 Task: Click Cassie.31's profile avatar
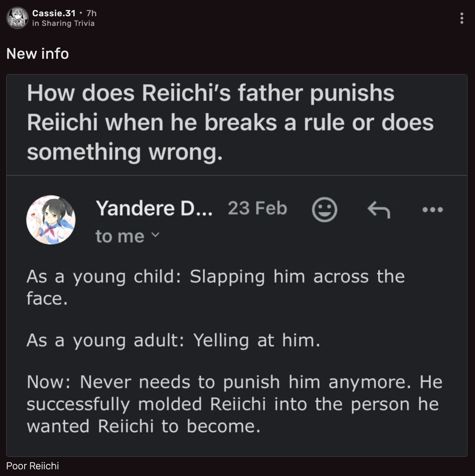click(17, 18)
